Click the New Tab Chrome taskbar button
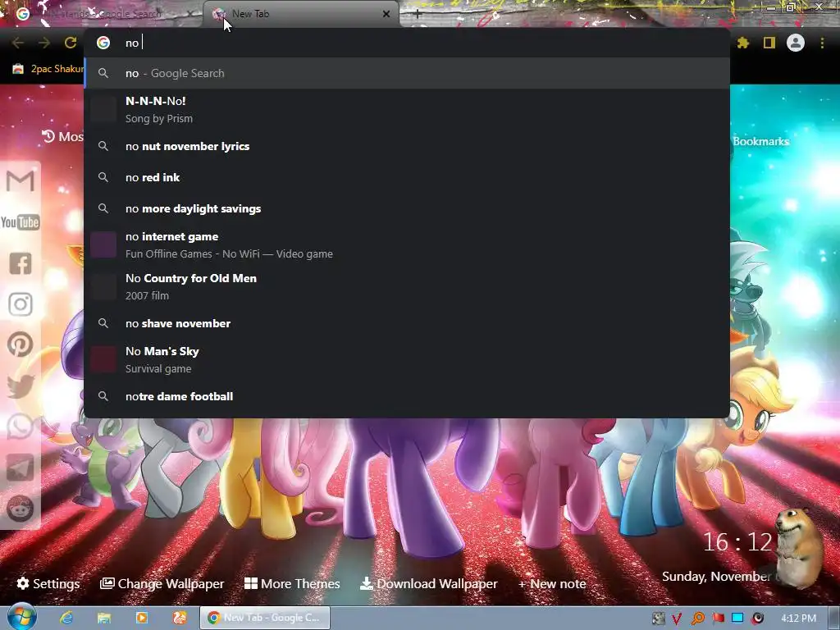This screenshot has height=630, width=840. (265, 618)
